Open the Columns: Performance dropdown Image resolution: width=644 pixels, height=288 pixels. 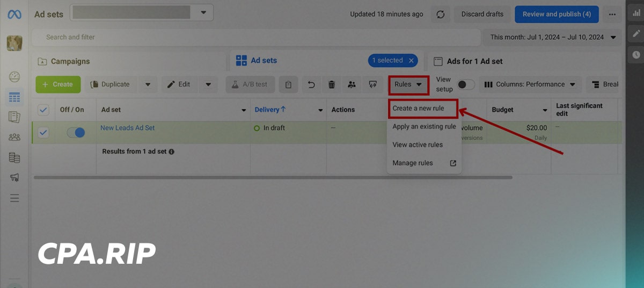pos(530,84)
